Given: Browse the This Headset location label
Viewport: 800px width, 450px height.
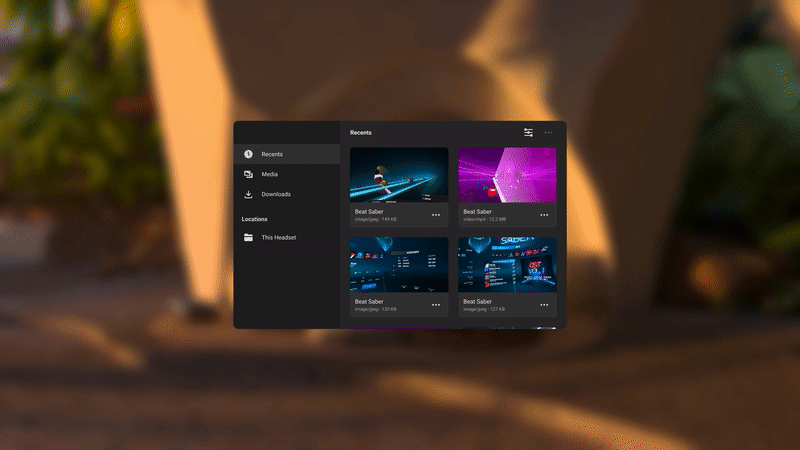Looking at the screenshot, I should click(279, 238).
